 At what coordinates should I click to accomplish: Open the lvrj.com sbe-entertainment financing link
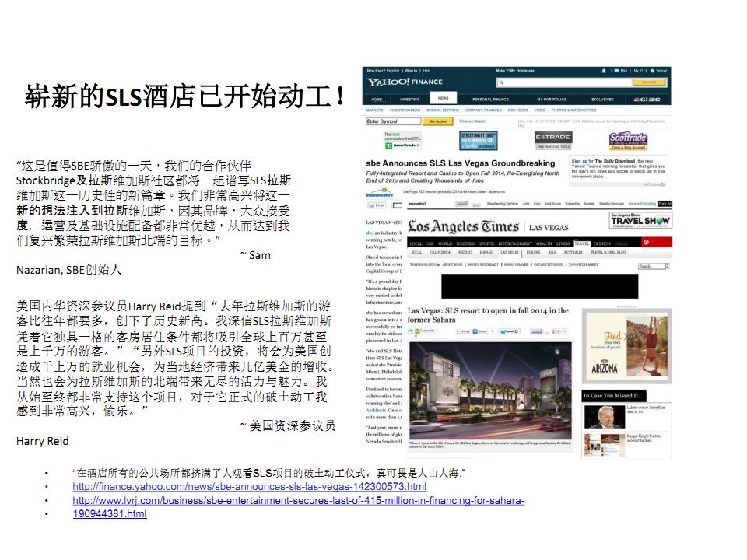[298, 500]
